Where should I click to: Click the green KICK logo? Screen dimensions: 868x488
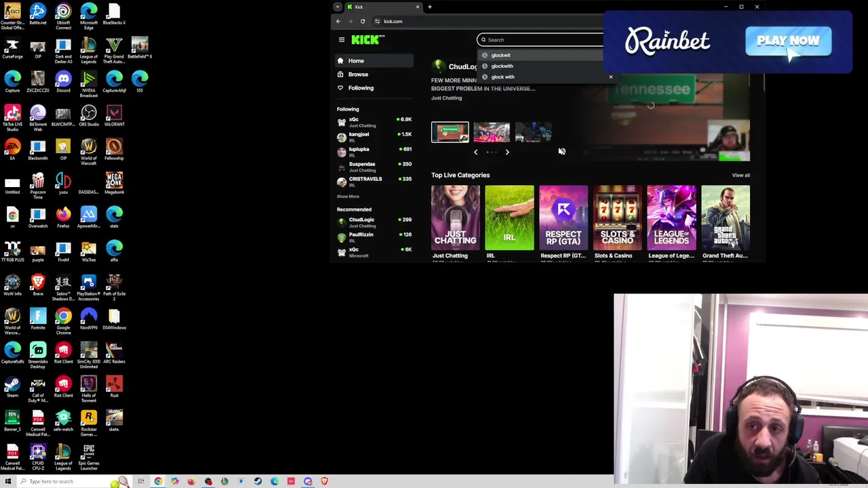366,40
